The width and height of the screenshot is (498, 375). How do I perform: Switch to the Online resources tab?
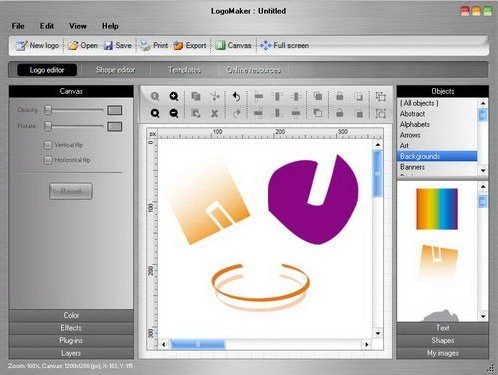coord(253,70)
